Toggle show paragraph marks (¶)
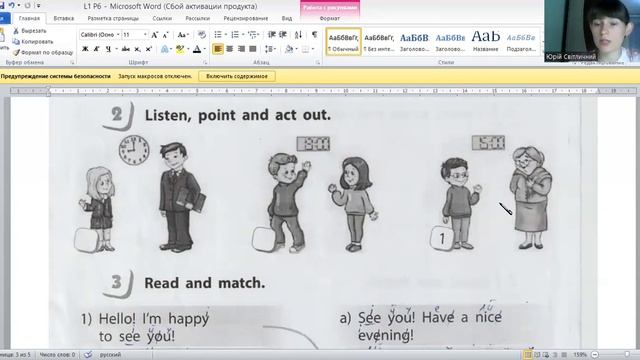This screenshot has width=640, height=360. 314,35
